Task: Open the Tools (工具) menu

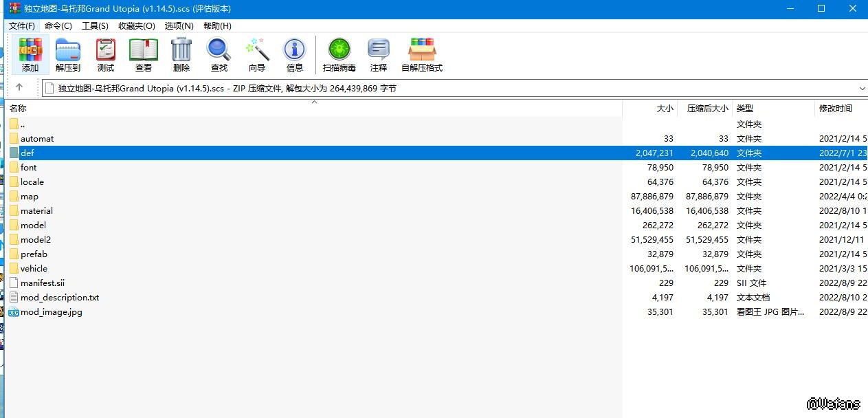Action: pyautogui.click(x=95, y=25)
